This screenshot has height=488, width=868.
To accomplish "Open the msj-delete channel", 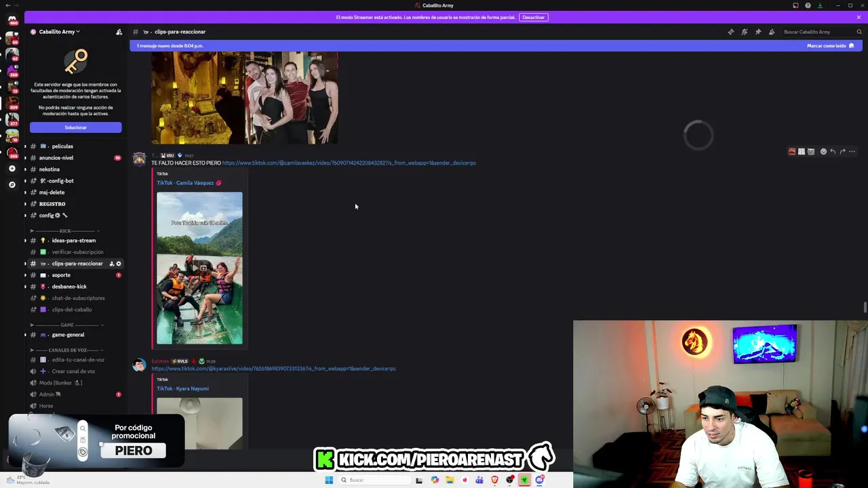I will [75, 192].
